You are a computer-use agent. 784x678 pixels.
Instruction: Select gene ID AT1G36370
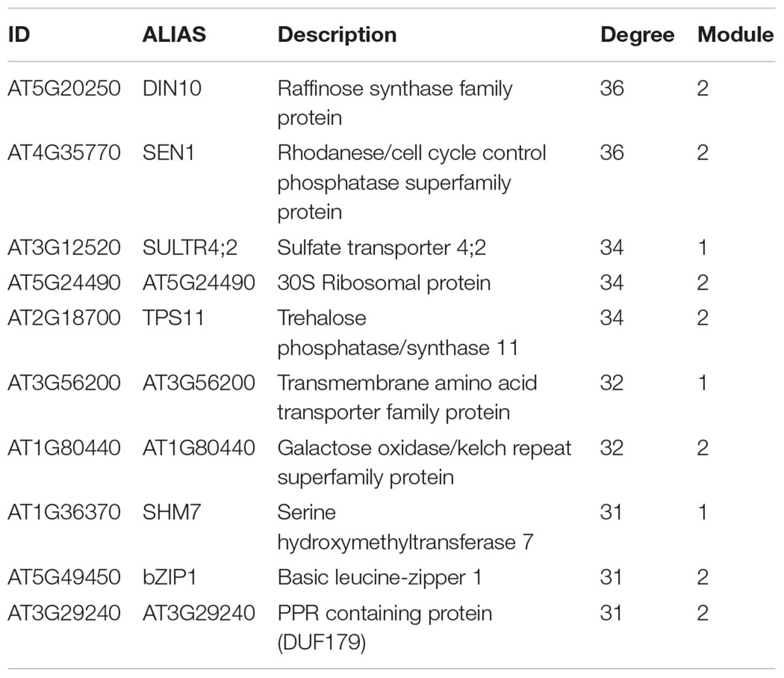coord(64,512)
